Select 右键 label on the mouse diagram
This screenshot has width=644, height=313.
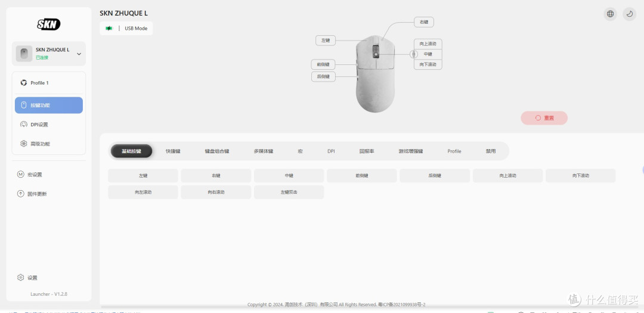click(x=424, y=22)
